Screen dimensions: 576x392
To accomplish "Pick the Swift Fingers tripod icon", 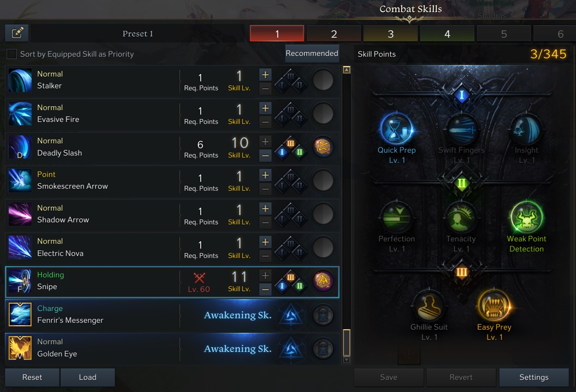I will point(461,130).
